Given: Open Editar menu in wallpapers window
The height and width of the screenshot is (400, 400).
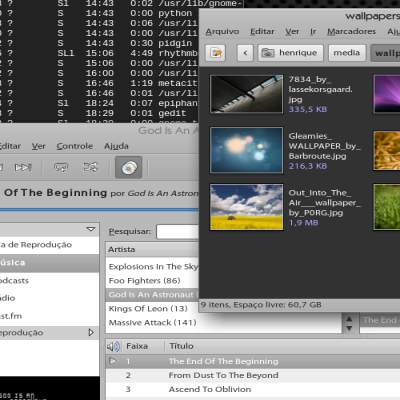Looking at the screenshot, I should click(x=262, y=32).
